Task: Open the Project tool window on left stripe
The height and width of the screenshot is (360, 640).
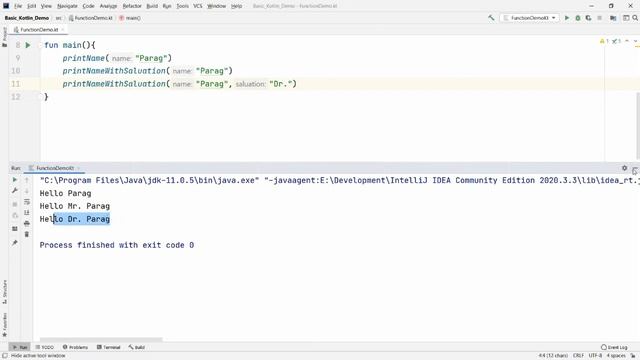Action: [x=4, y=37]
